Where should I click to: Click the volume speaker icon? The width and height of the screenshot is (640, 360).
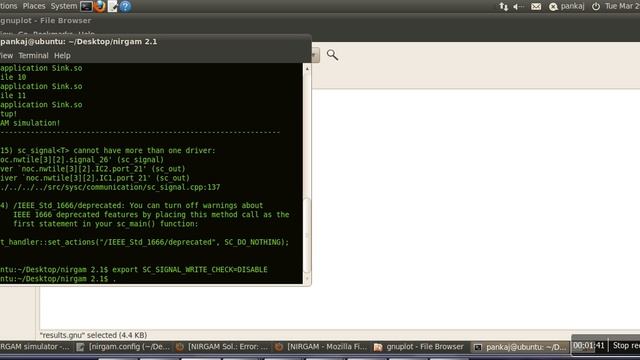click(x=518, y=7)
